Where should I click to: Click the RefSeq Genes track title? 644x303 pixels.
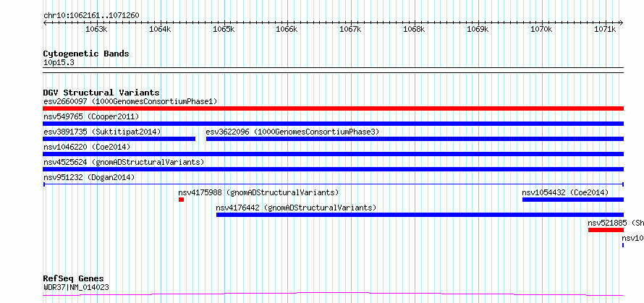(73, 279)
